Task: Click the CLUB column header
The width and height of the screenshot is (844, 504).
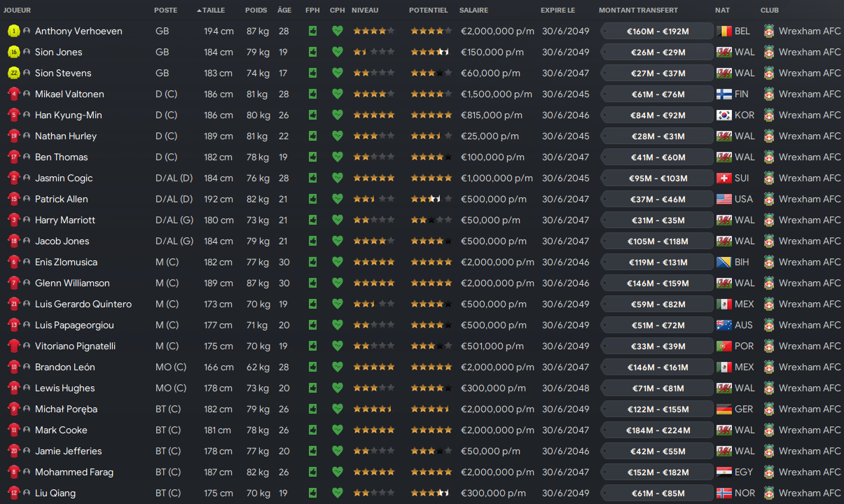Action: click(770, 10)
